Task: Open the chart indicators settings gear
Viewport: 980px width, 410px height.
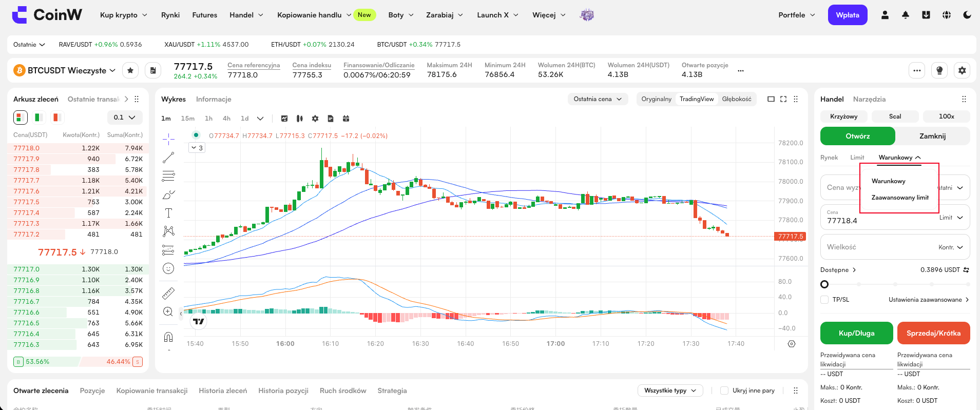Action: pyautogui.click(x=315, y=119)
